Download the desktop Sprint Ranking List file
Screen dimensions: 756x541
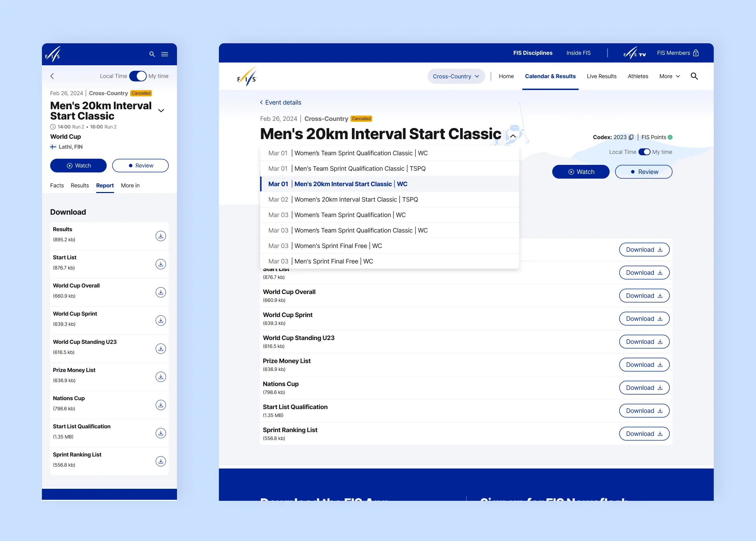[644, 434]
